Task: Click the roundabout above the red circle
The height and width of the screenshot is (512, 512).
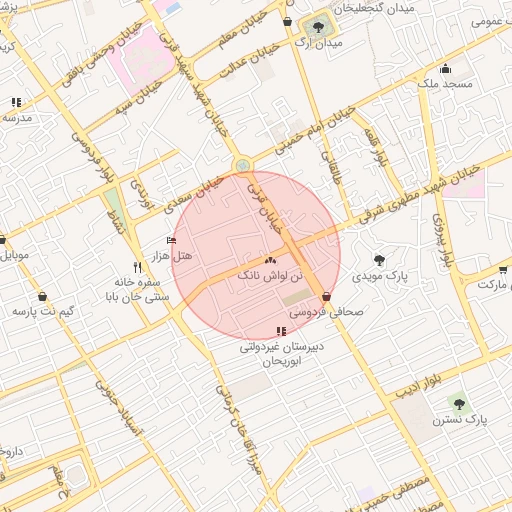Action: click(x=242, y=165)
